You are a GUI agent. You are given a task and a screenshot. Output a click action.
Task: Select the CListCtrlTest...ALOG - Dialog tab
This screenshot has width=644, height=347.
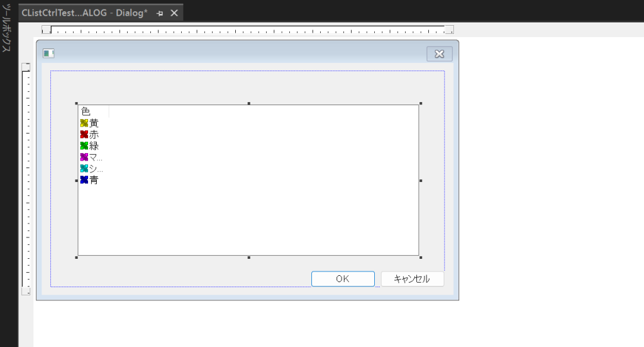(84, 13)
